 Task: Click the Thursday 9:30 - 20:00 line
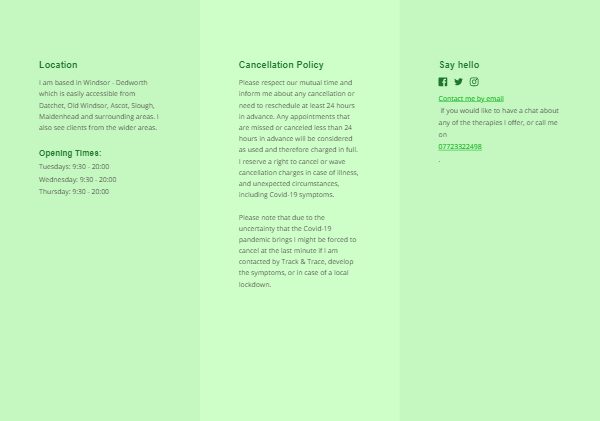[74, 191]
